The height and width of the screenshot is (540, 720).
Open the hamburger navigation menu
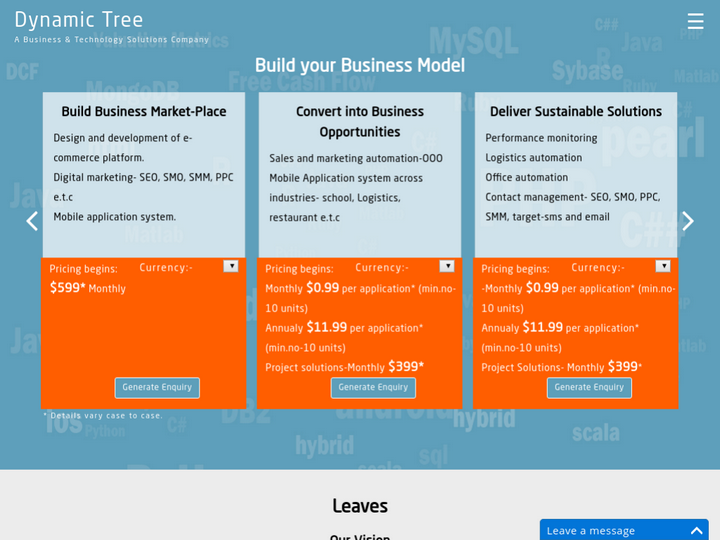click(695, 21)
